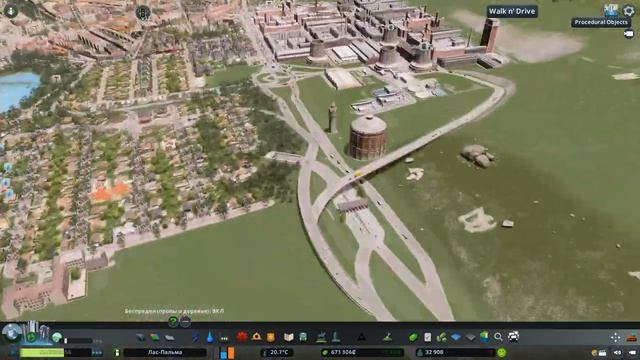Open the blue and orange zoning demand bars
This screenshot has height=360, width=640.
(x=227, y=353)
